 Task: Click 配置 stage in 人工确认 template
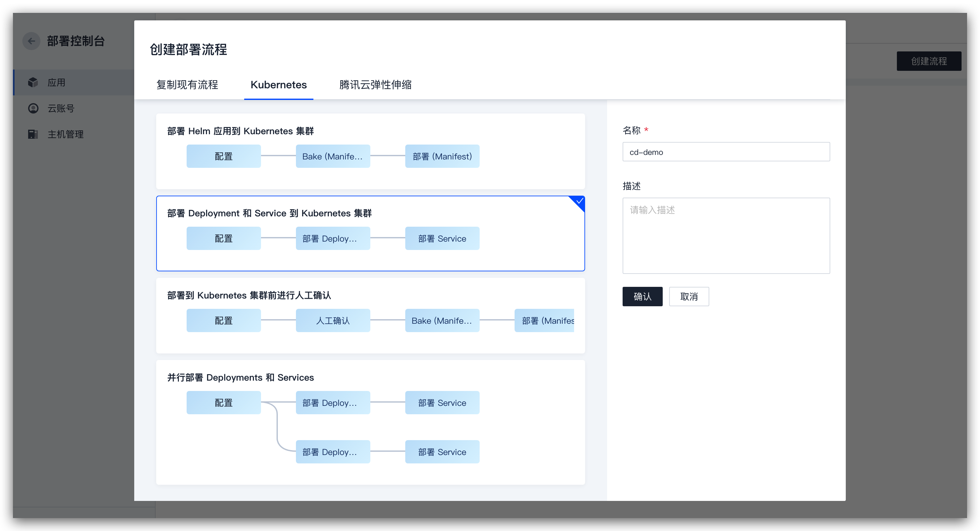(x=223, y=320)
